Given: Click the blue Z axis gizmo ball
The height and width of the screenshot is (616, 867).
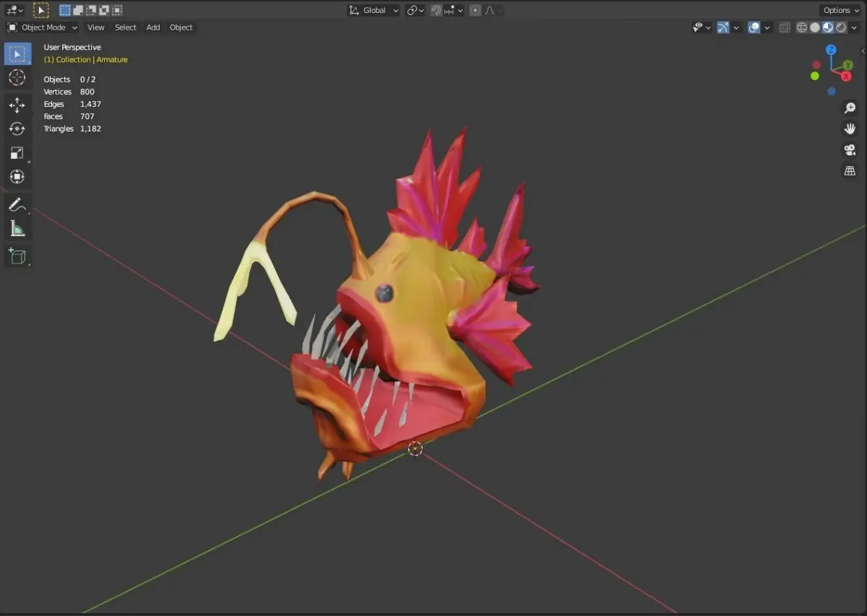Looking at the screenshot, I should coord(831,50).
